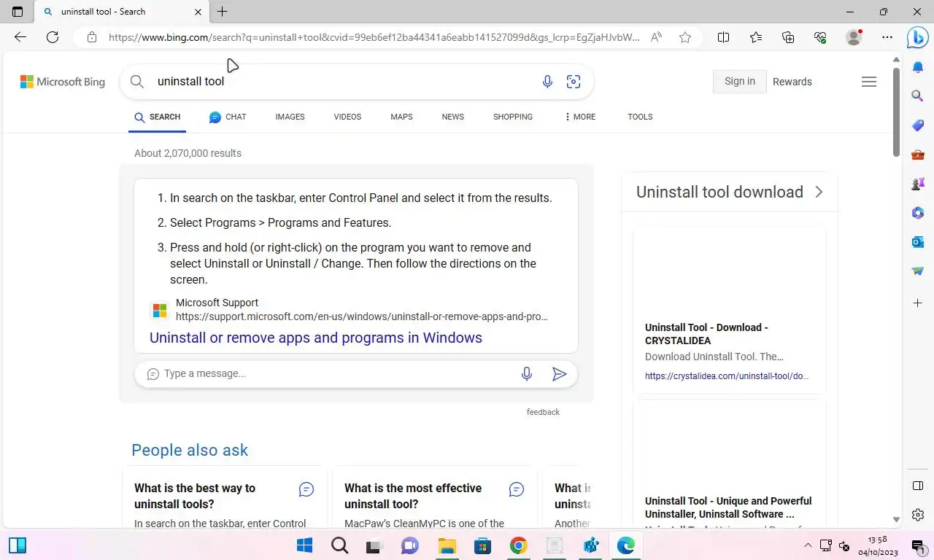Add this page to favorites star
Image resolution: width=934 pixels, height=560 pixels.
pyautogui.click(x=685, y=37)
